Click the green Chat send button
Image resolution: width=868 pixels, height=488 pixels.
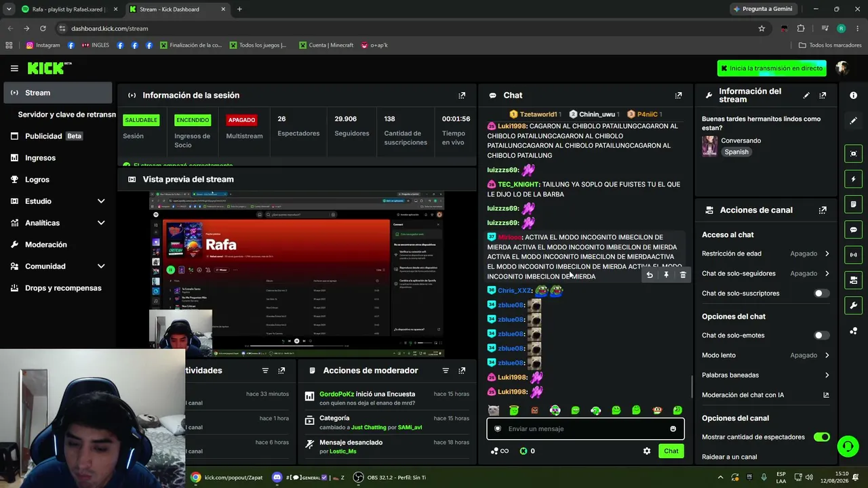[671, 451]
